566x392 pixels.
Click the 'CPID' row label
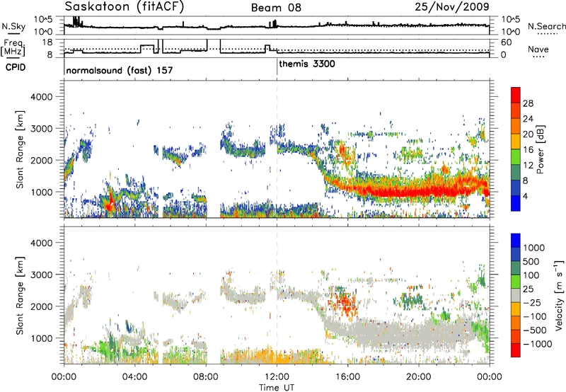16,67
